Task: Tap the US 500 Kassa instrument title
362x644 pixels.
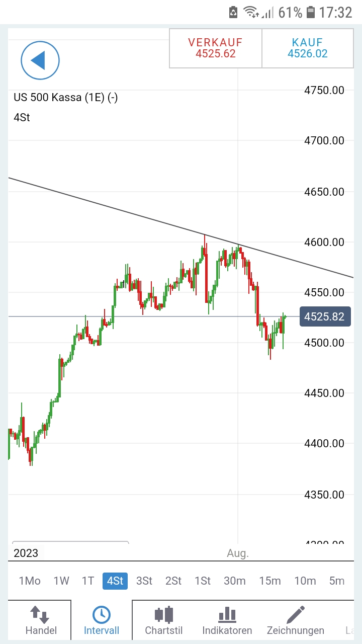Action: (66, 98)
